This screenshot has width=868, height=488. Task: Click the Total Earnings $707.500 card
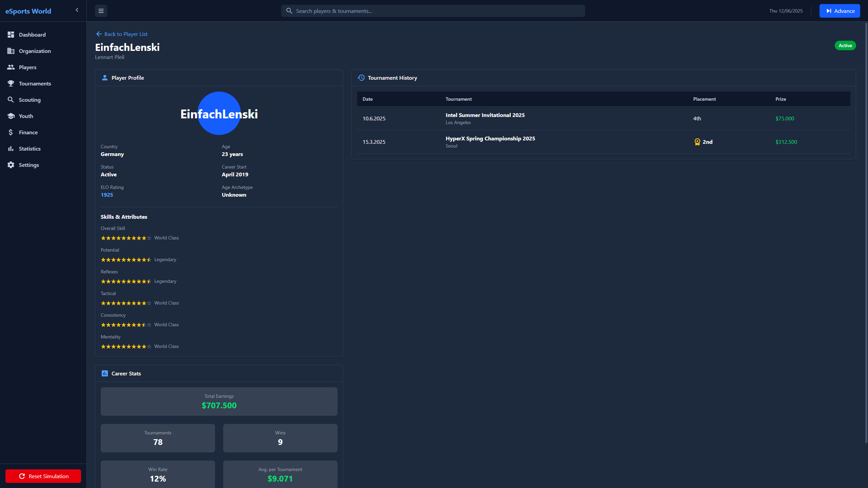[219, 402]
